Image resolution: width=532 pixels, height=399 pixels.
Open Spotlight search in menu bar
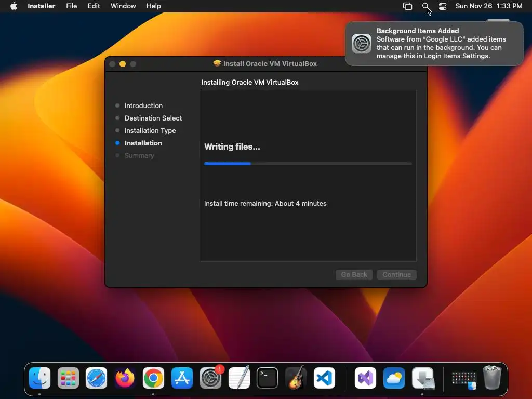425,6
